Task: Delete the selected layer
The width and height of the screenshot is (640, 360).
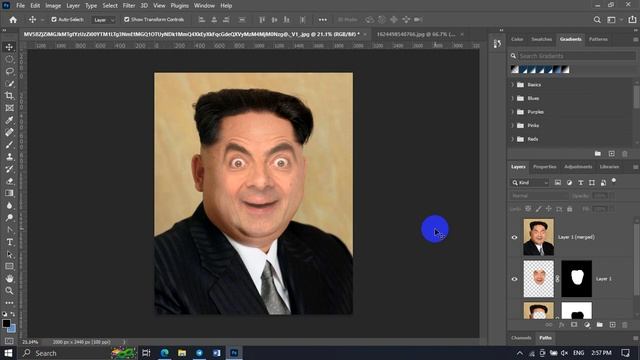Action: [624, 325]
